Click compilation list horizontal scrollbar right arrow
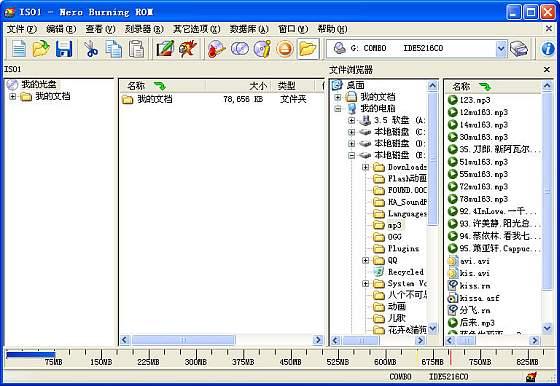Screen dimensions: 560x386 (x=318, y=340)
